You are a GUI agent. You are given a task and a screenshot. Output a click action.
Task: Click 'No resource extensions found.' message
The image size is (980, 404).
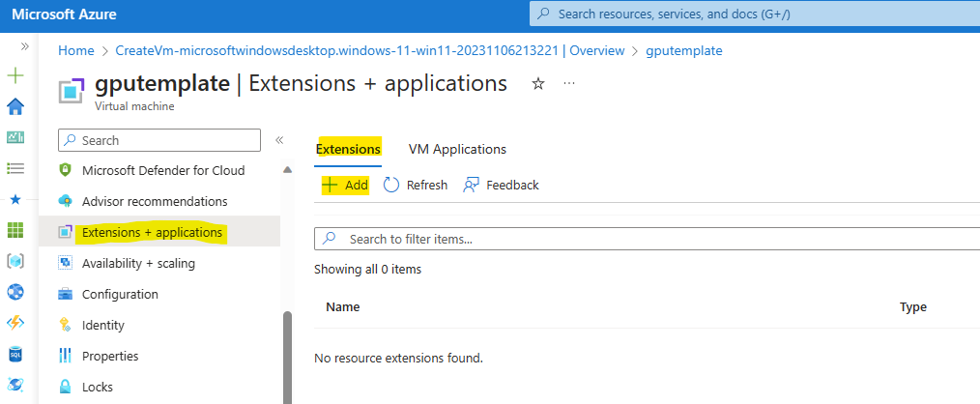point(399,359)
